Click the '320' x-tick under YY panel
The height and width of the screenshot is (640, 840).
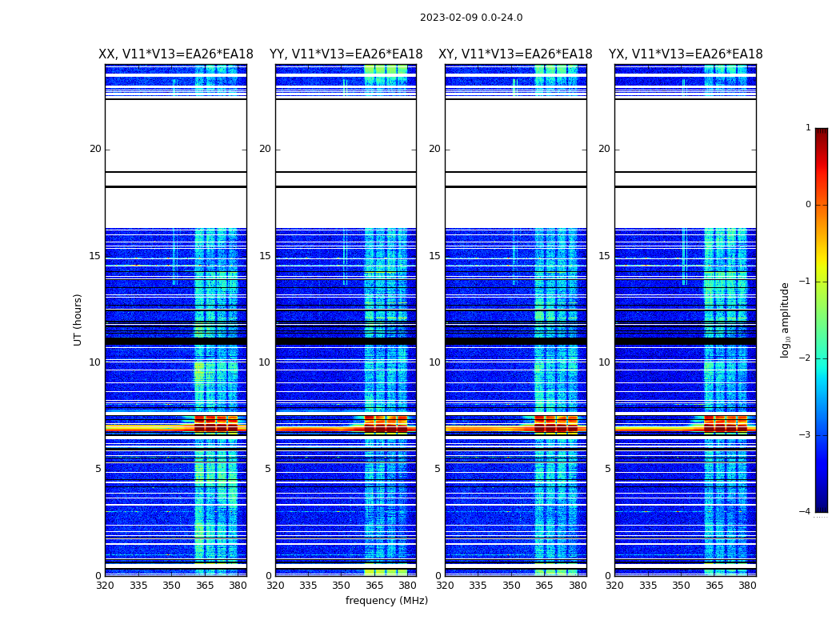275,586
